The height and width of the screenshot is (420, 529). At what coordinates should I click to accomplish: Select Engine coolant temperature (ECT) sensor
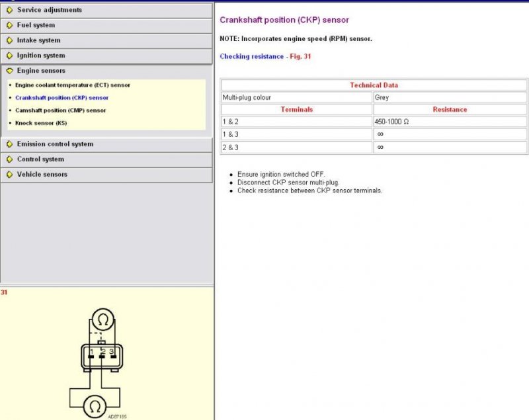[73, 85]
